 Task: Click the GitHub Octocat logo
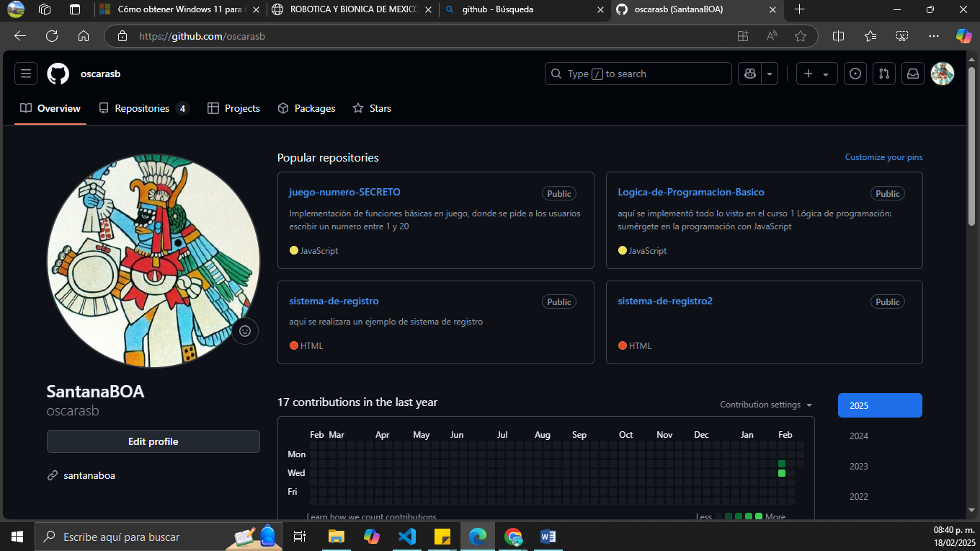point(58,74)
